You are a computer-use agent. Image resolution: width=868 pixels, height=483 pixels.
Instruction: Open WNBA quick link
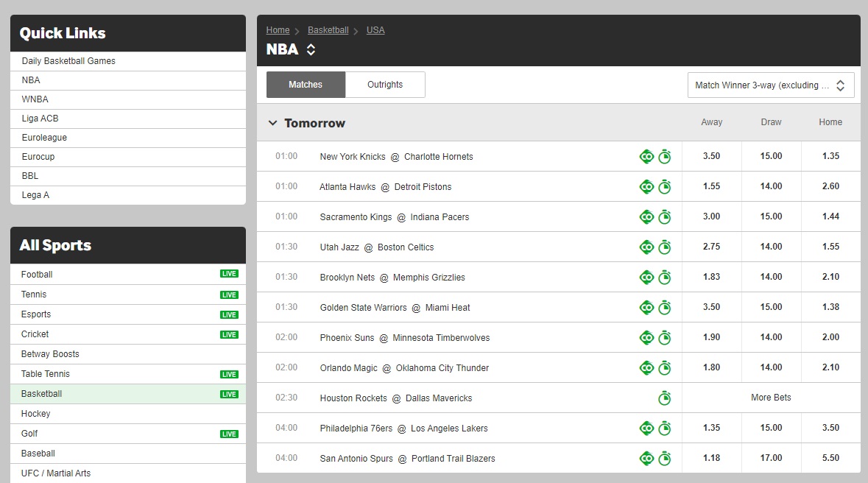128,99
